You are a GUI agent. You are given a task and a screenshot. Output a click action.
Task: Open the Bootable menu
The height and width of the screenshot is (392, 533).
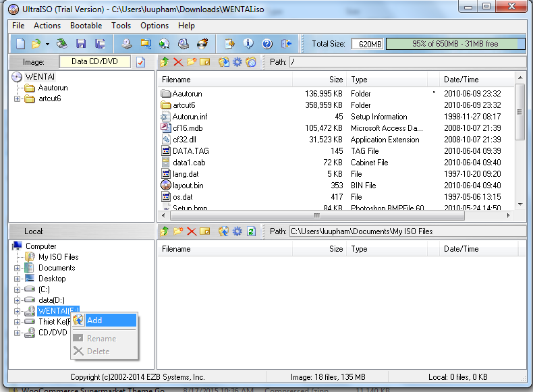coord(86,26)
